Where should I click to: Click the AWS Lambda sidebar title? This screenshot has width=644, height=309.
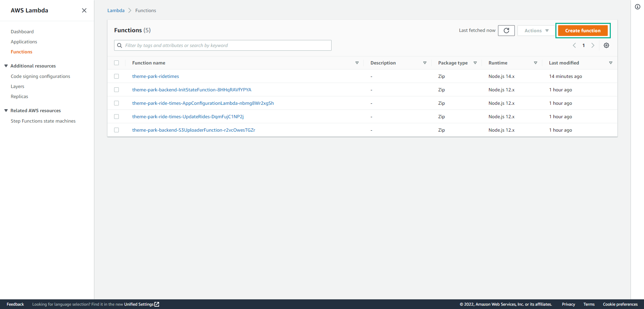(x=29, y=10)
